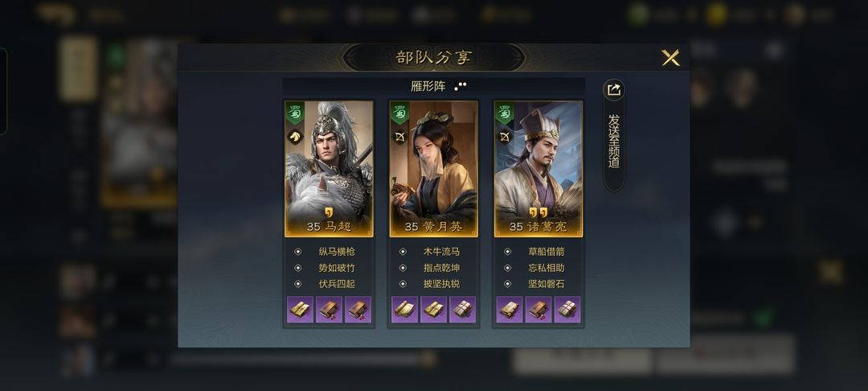Select 势如破竹 skill entry

337,267
